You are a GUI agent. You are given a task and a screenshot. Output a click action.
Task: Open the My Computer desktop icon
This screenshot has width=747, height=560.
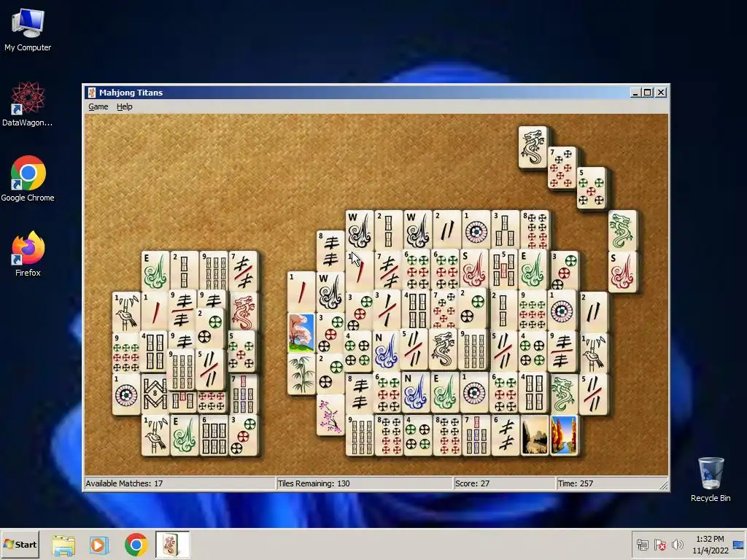(28, 29)
